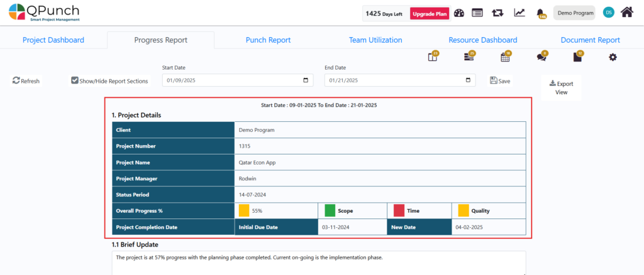The image size is (644, 275).
Task: Open the Demo Program selector
Action: (574, 13)
